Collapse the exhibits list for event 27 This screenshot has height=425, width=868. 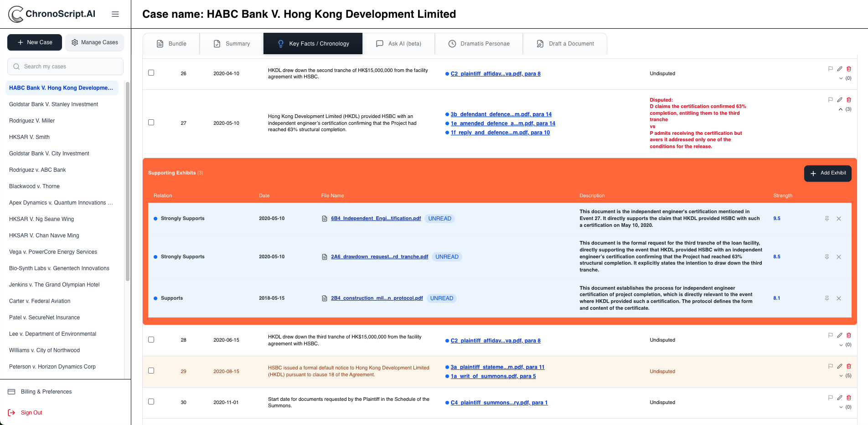click(x=841, y=109)
